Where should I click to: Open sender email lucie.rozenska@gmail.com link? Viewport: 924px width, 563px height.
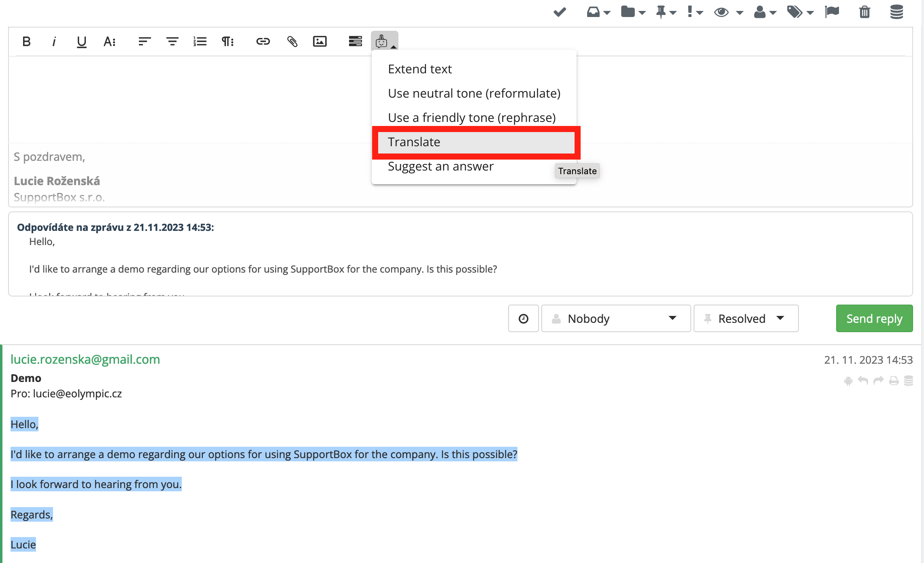pos(85,359)
